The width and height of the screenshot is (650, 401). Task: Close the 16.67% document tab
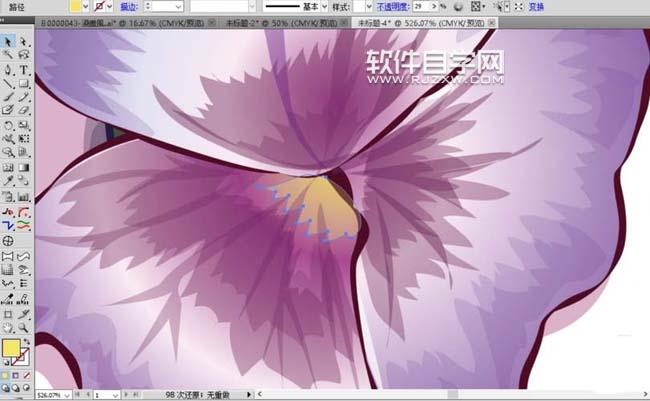pos(212,23)
